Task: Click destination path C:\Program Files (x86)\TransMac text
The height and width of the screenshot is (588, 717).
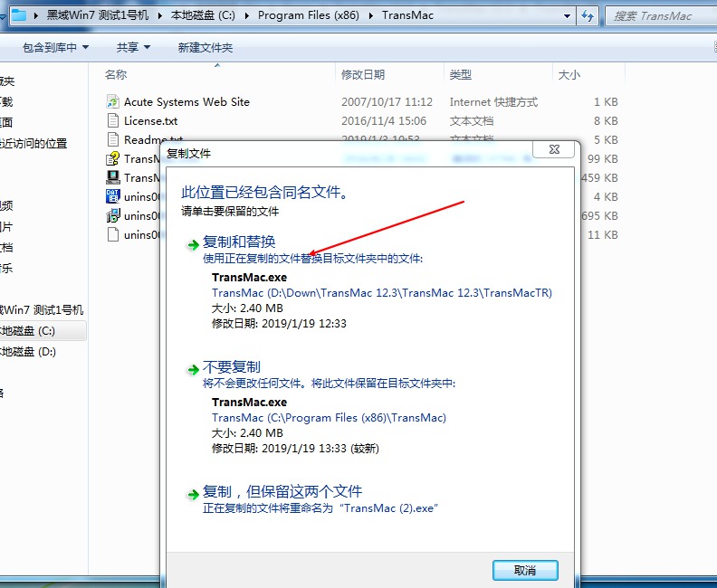Action: pyautogui.click(x=329, y=418)
